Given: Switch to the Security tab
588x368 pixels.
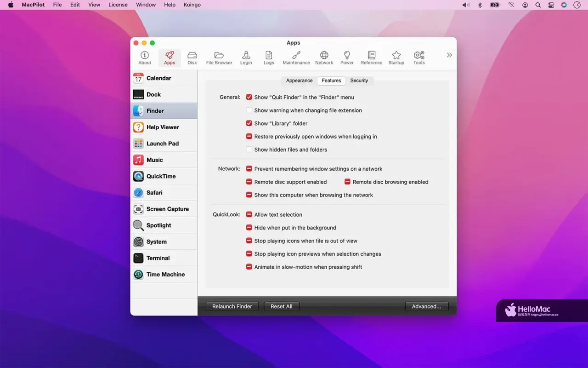Looking at the screenshot, I should coord(359,80).
